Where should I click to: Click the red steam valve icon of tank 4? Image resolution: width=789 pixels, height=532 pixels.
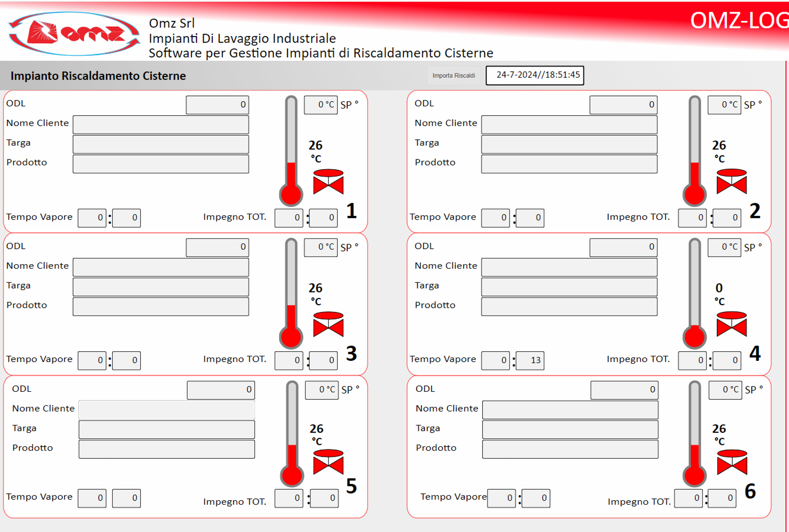pyautogui.click(x=731, y=325)
